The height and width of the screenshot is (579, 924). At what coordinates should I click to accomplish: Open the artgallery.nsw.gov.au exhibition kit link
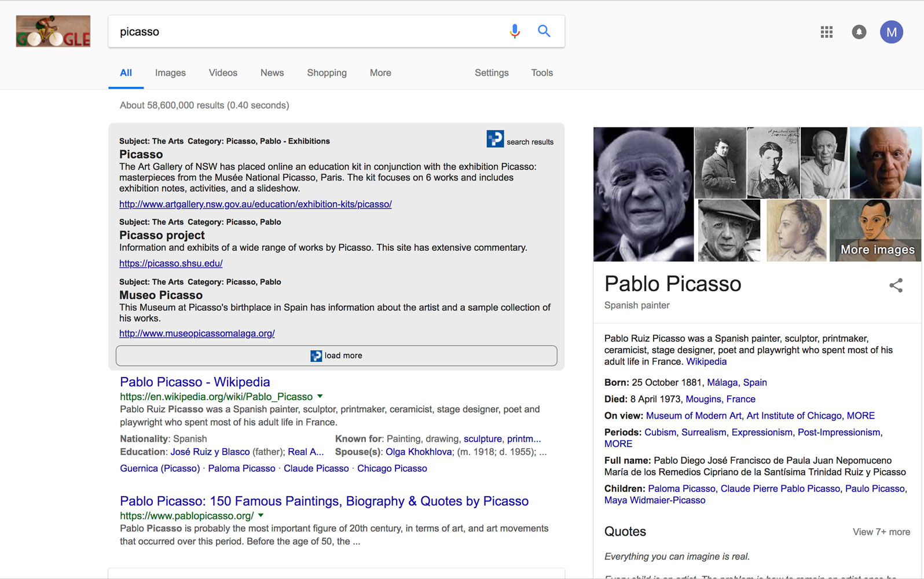(x=255, y=204)
